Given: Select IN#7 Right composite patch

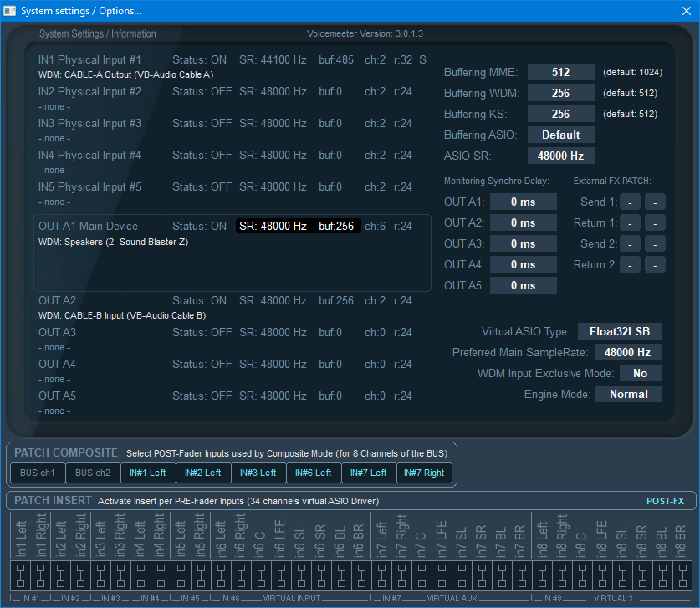Looking at the screenshot, I should point(424,473).
